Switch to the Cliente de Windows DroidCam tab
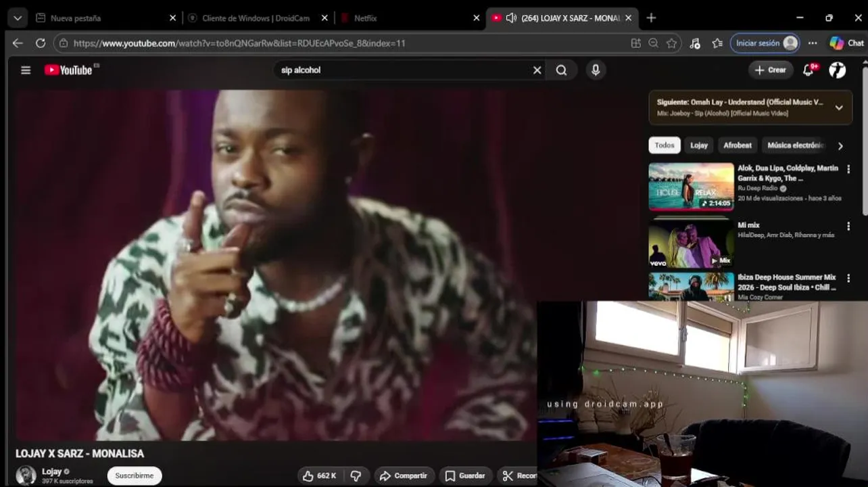Image resolution: width=868 pixels, height=487 pixels. pyautogui.click(x=257, y=18)
